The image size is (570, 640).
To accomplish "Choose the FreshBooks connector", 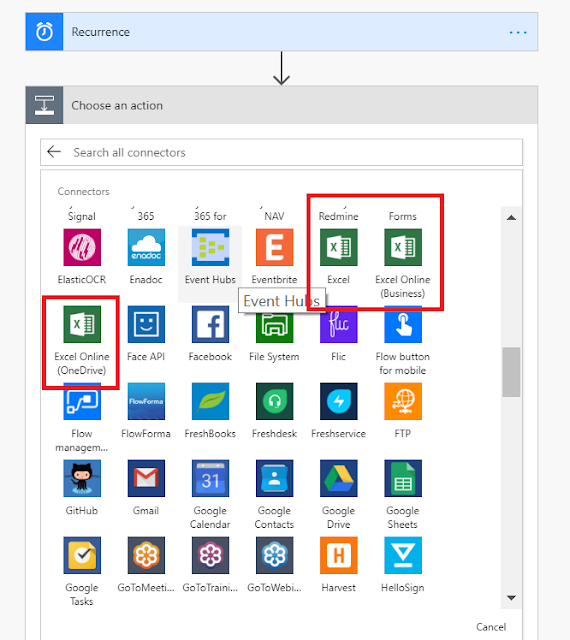I will 210,401.
